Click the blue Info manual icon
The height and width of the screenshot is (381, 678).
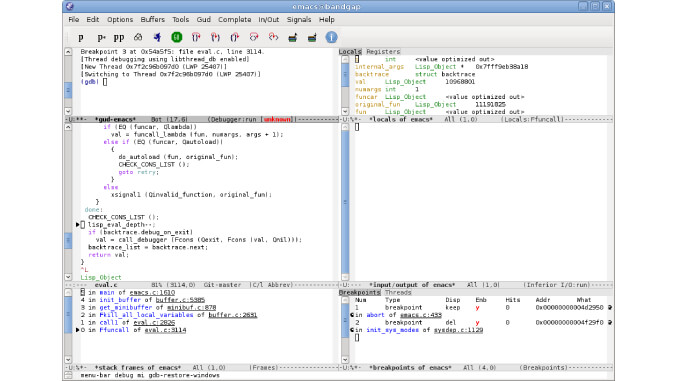[x=331, y=37]
